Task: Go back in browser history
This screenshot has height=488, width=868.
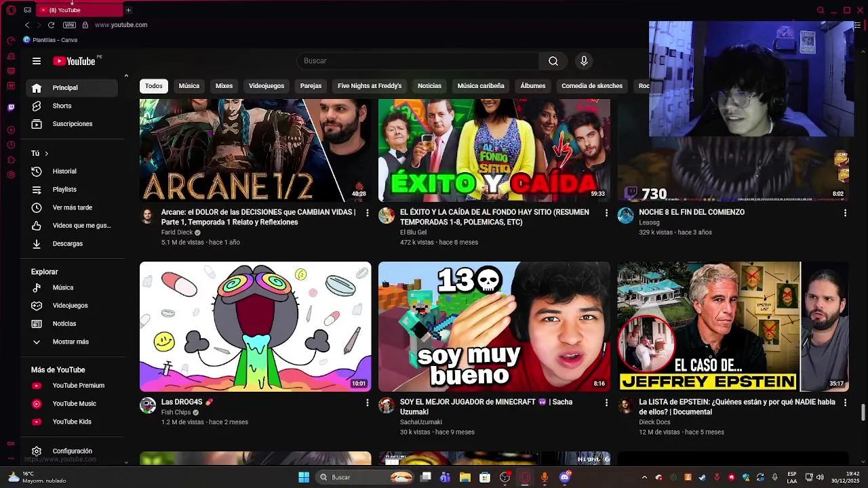Action: (27, 25)
